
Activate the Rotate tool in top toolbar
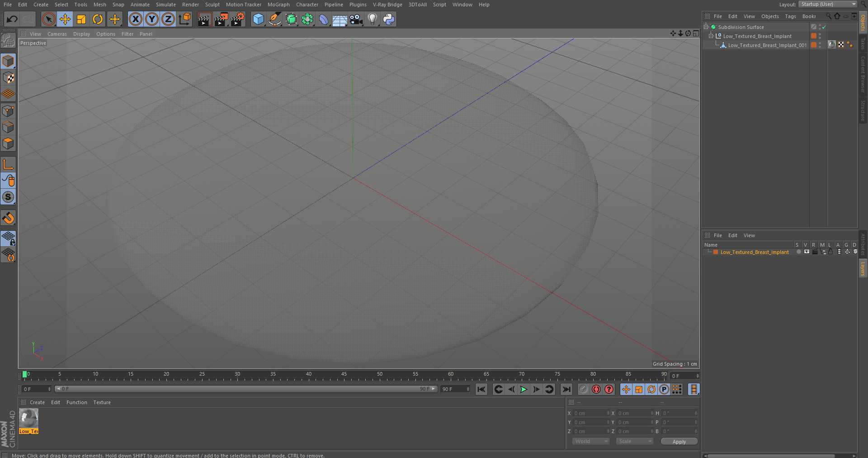click(x=98, y=19)
